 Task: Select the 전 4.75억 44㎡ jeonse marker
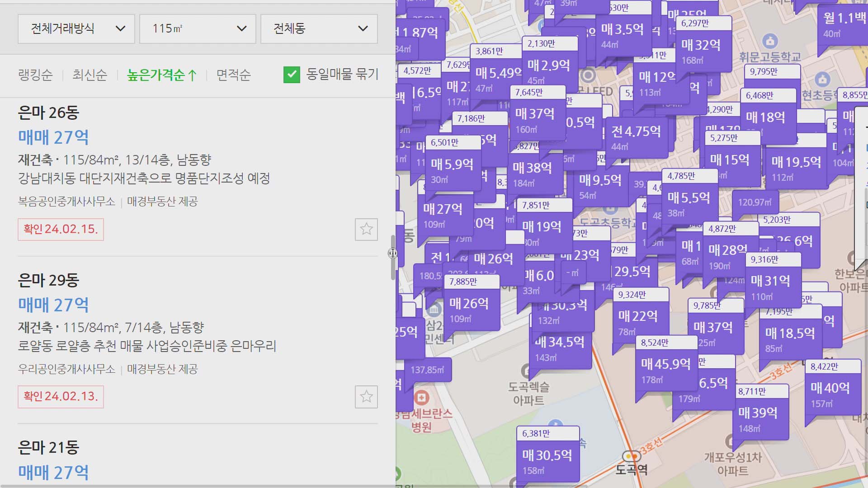click(635, 132)
